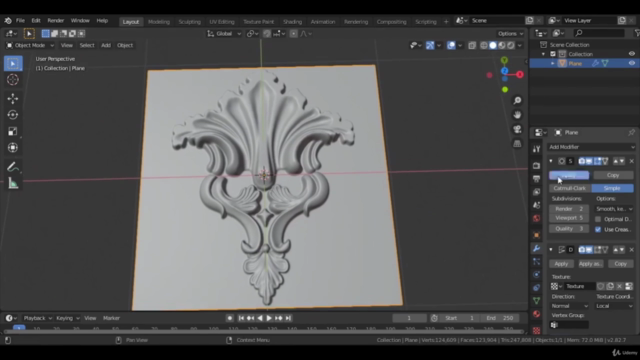Select the Scale tool
The height and width of the screenshot is (360, 640).
point(13,131)
